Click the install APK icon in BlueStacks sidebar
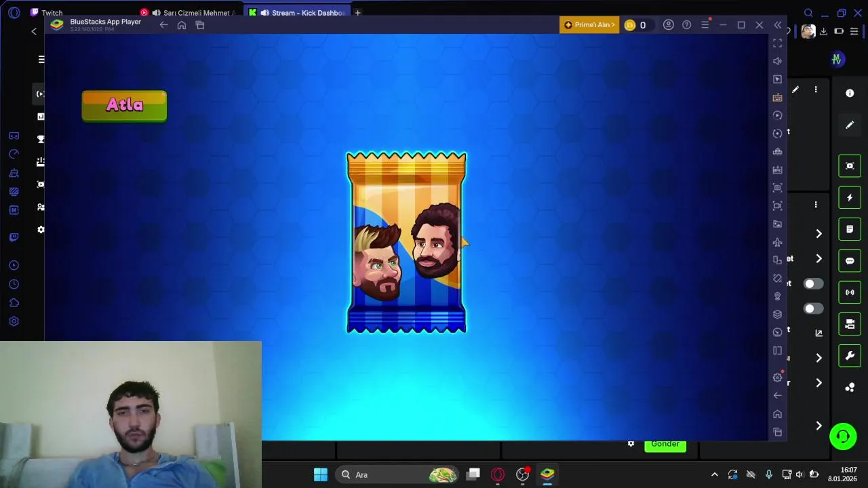868x488 pixels. [x=778, y=169]
